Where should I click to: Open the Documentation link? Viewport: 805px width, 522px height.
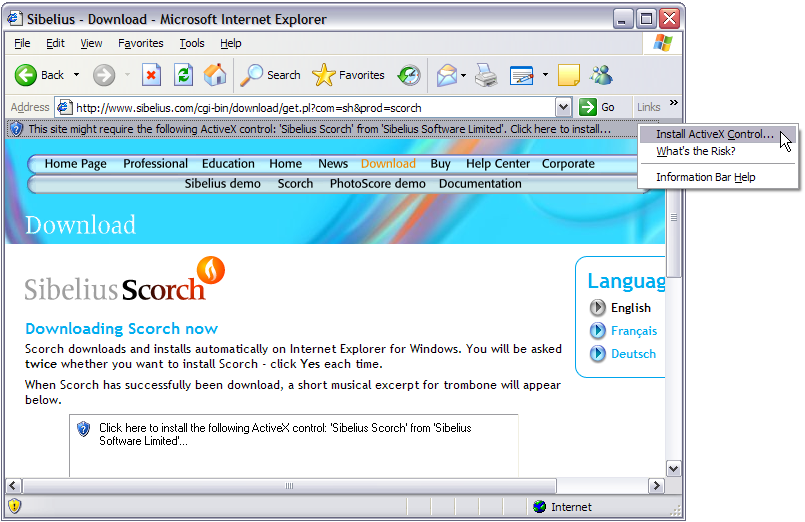(x=480, y=184)
